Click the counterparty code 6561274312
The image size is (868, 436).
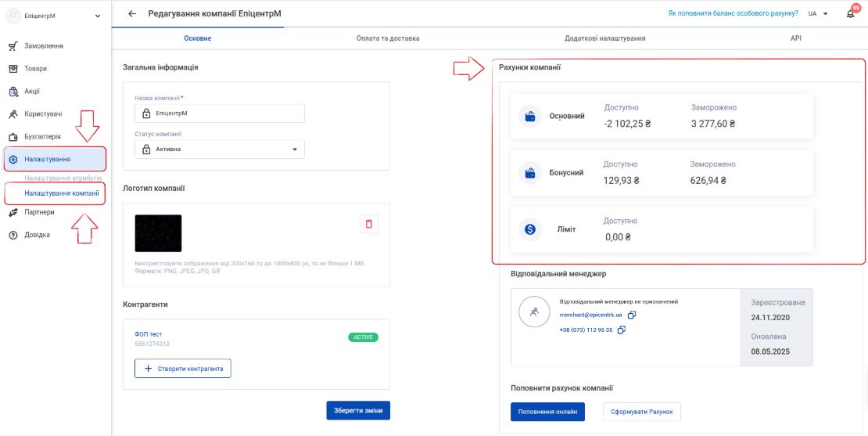(152, 344)
